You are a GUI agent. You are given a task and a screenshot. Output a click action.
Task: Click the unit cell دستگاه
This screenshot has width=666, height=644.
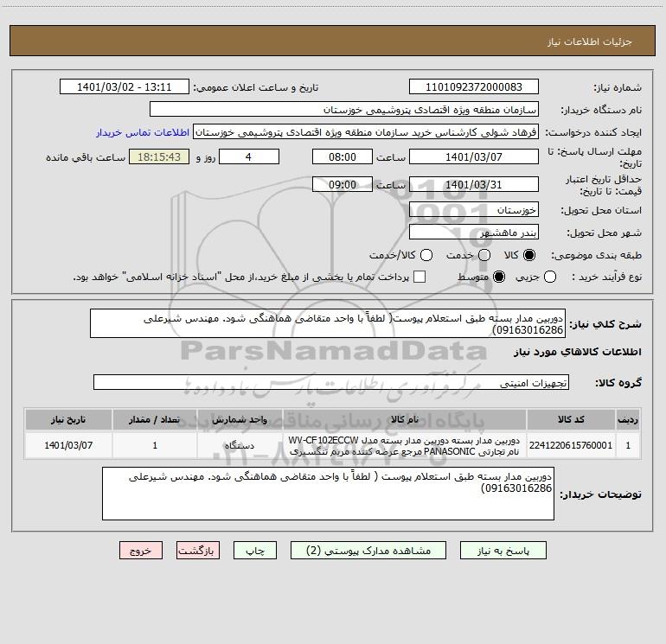pyautogui.click(x=239, y=445)
